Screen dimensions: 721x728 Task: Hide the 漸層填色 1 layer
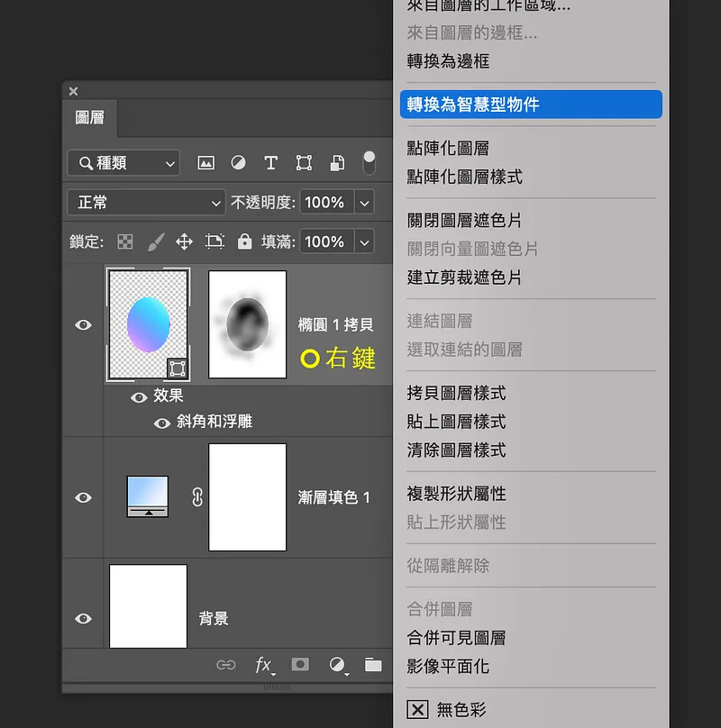pos(84,497)
